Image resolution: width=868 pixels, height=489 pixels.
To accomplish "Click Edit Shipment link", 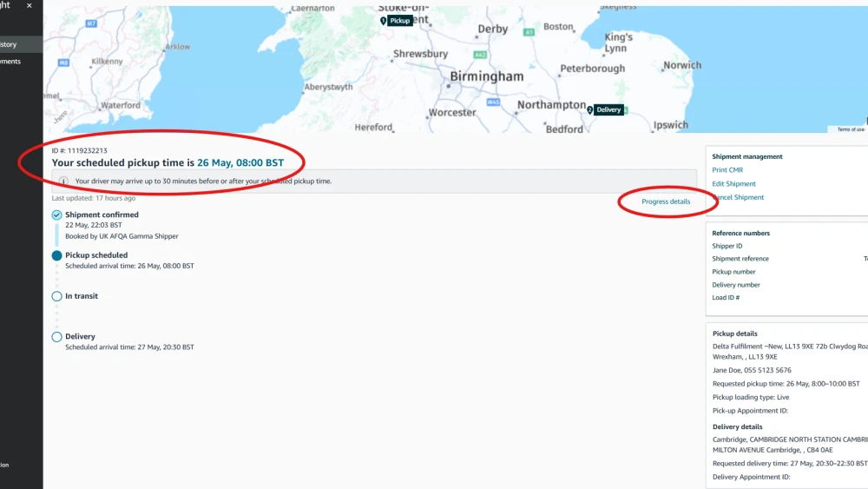I will coord(733,184).
